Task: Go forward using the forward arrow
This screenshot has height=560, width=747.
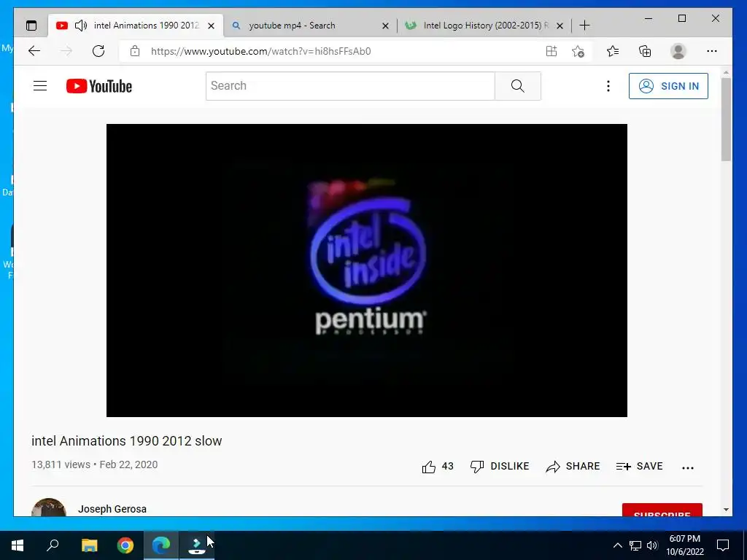Action: click(66, 51)
